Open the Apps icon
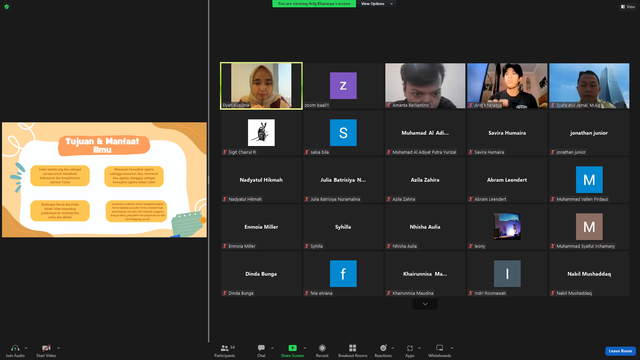 pyautogui.click(x=410, y=348)
